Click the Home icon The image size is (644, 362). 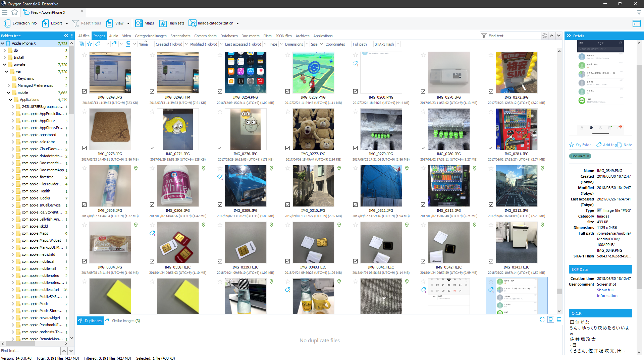coord(14,12)
